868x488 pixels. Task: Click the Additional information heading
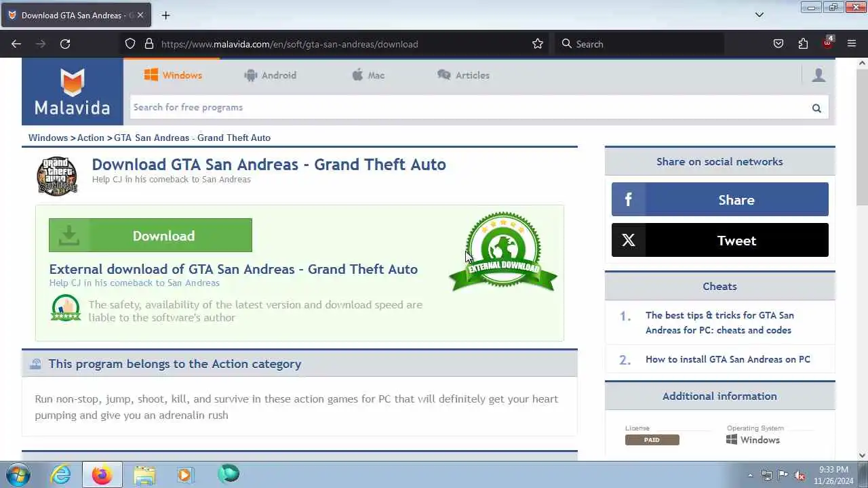(x=719, y=396)
